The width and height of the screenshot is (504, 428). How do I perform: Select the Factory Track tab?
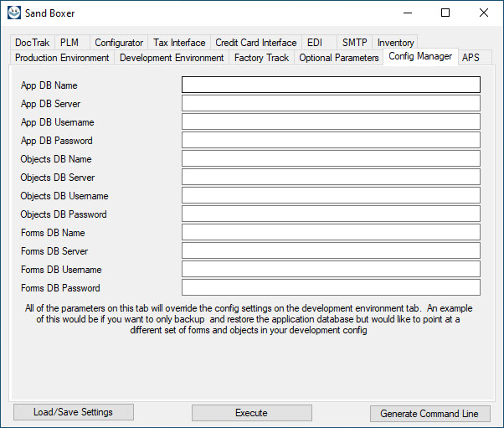pyautogui.click(x=261, y=58)
